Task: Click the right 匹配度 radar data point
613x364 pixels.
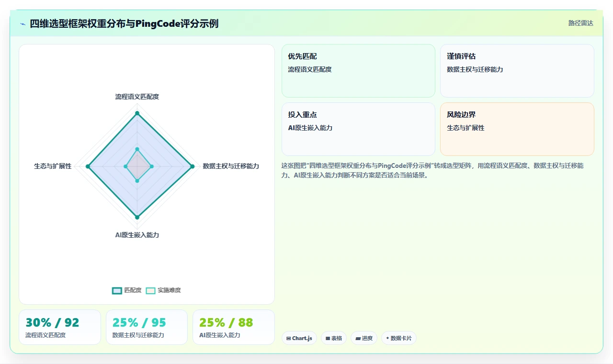Action: pos(192,166)
